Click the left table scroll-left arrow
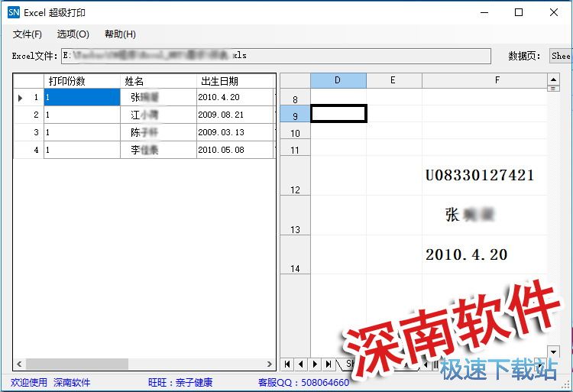Viewport: 573px width, 392px height. (19, 364)
